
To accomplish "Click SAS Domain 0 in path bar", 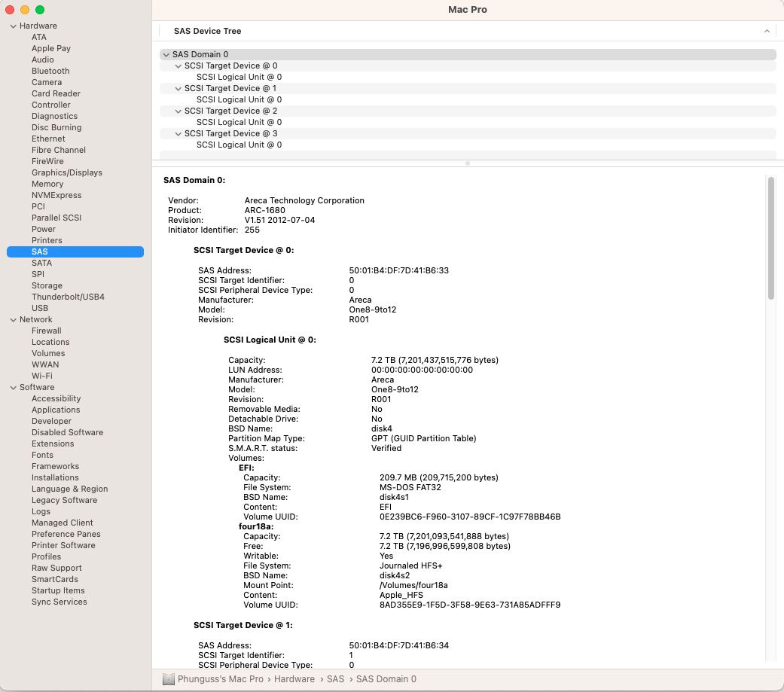I will [386, 679].
